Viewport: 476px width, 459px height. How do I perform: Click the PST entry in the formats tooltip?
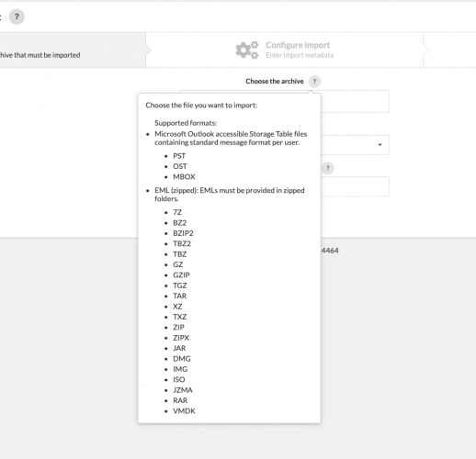pos(179,156)
